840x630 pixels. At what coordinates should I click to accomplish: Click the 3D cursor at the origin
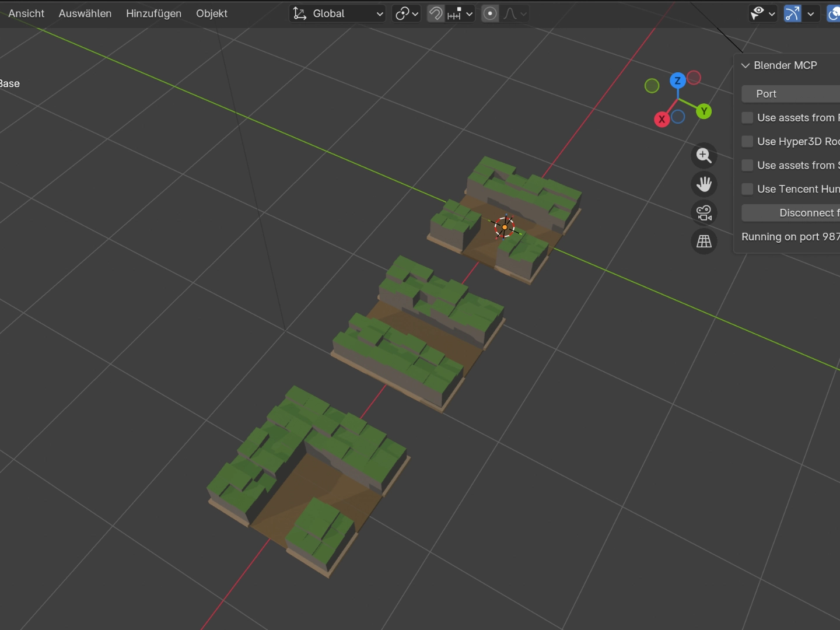pyautogui.click(x=505, y=227)
